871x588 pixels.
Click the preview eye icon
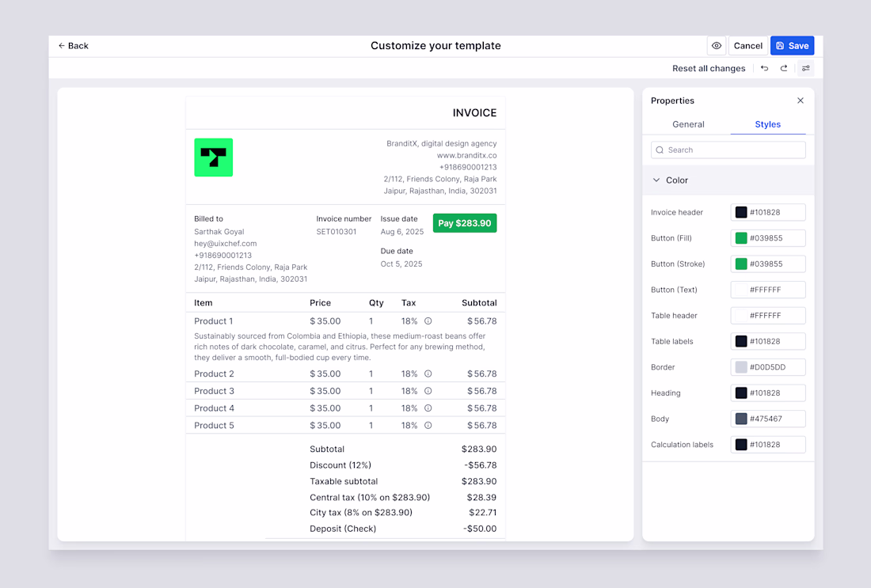pyautogui.click(x=717, y=46)
